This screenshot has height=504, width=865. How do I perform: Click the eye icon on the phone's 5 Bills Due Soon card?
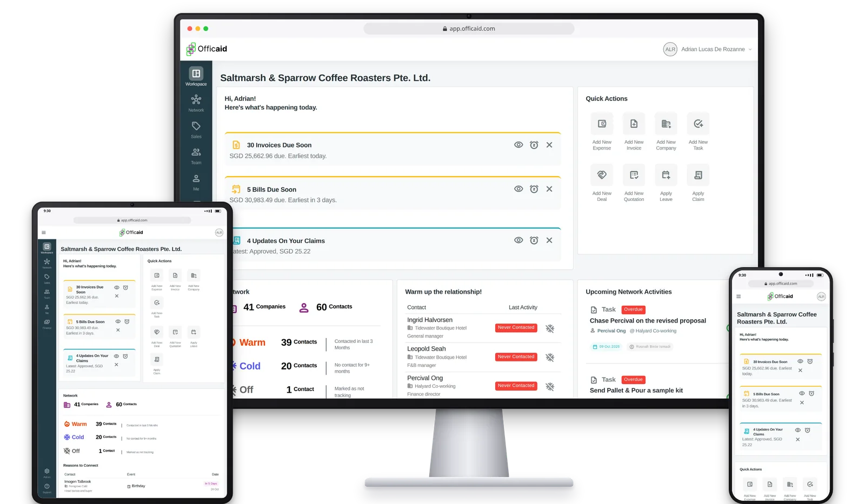tap(802, 393)
